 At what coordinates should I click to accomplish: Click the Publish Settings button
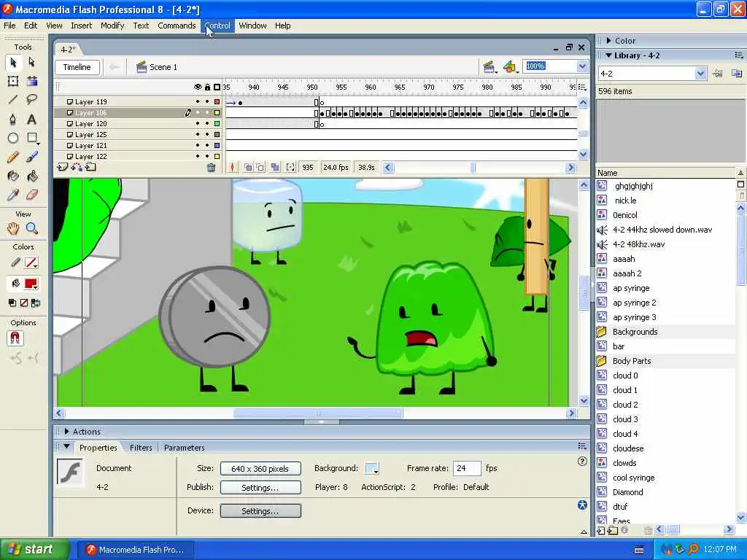(x=260, y=488)
